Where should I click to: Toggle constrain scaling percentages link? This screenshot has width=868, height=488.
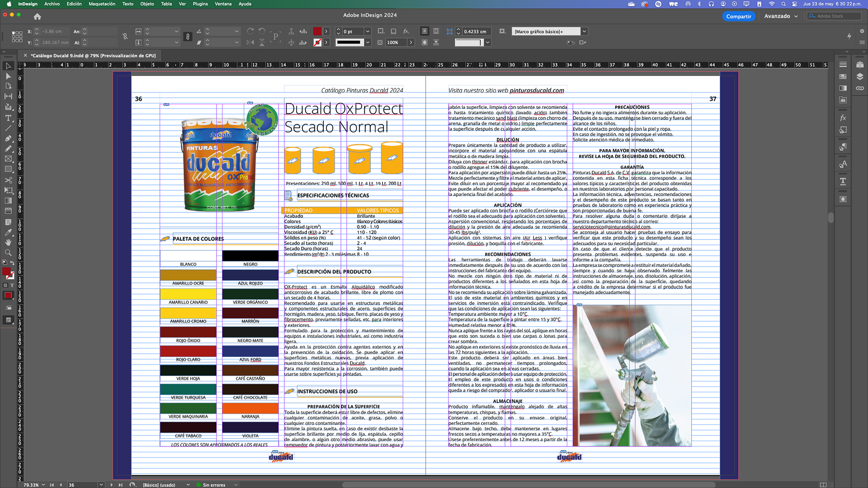pos(188,37)
